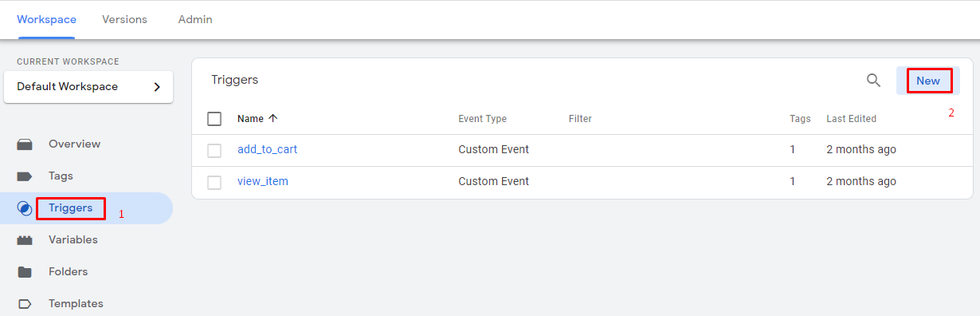Open the Default Workspace chevron
This screenshot has width=980, height=316.
(x=157, y=87)
